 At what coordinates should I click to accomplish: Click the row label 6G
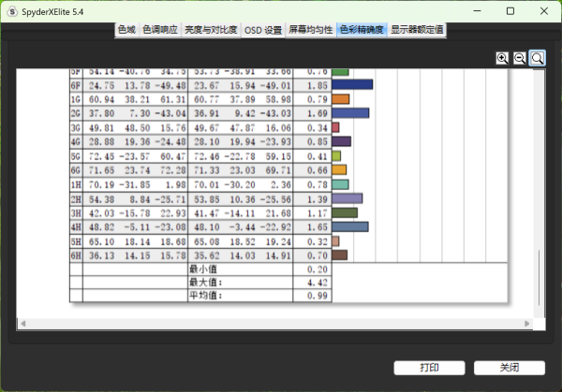(x=76, y=170)
